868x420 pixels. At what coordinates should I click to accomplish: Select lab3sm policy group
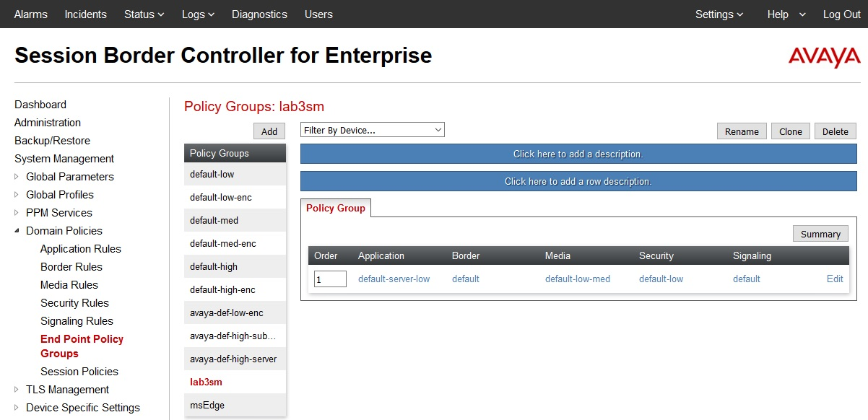[235, 382]
